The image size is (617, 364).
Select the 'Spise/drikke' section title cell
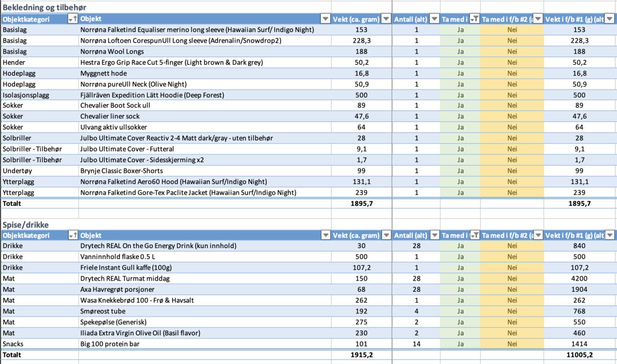point(26,225)
